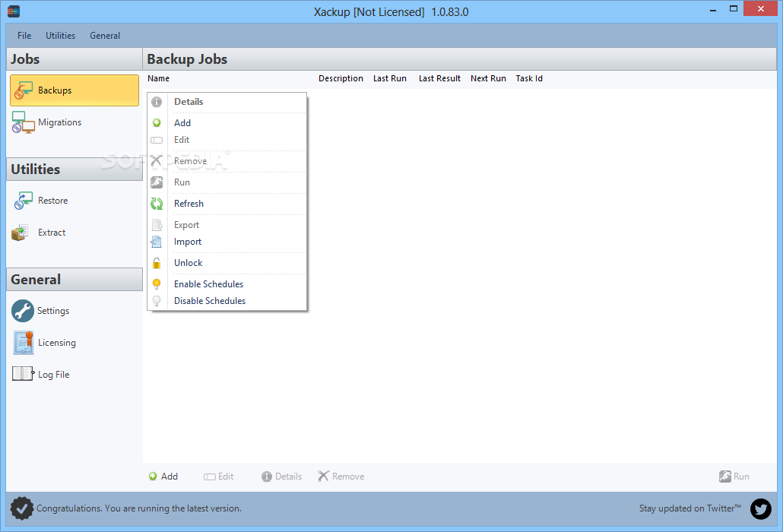Click the Run icon in context menu
The width and height of the screenshot is (783, 532).
[157, 182]
